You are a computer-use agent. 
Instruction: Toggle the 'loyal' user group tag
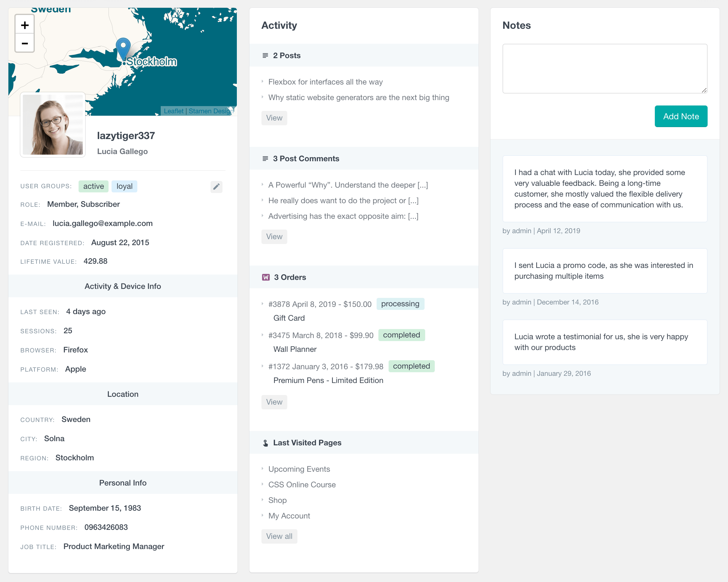click(124, 186)
